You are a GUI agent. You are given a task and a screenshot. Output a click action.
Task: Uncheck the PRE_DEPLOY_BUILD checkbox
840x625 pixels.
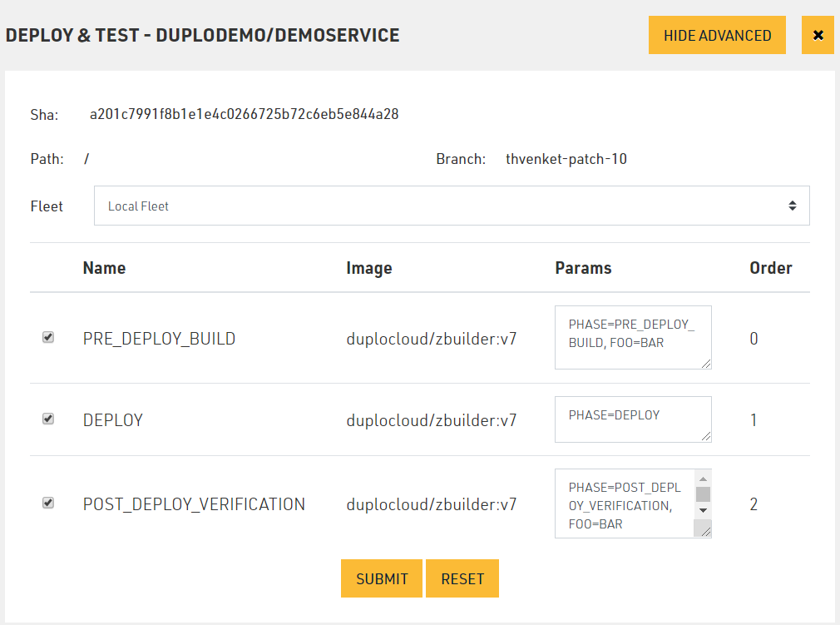[x=48, y=337]
